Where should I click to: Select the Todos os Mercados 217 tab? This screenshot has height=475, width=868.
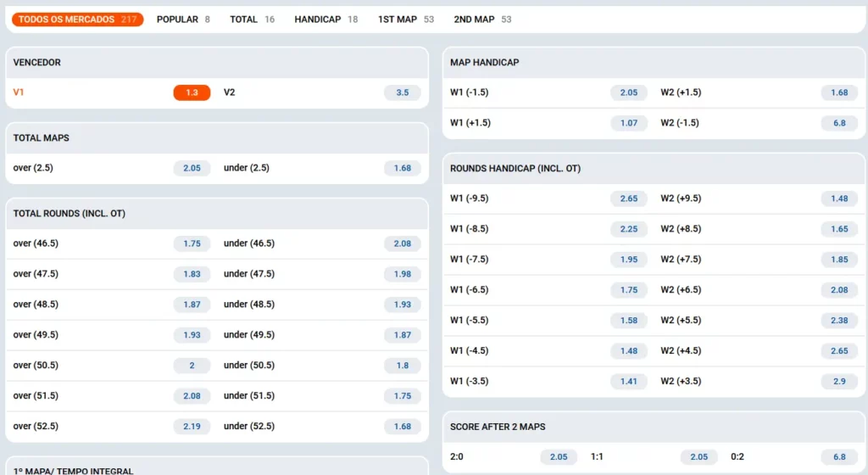point(77,20)
